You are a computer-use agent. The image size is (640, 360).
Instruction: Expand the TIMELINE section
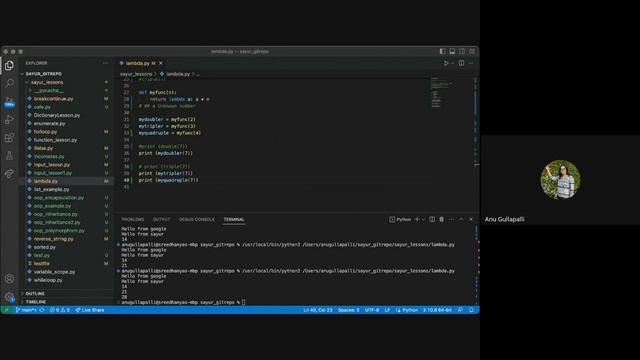coord(36,302)
